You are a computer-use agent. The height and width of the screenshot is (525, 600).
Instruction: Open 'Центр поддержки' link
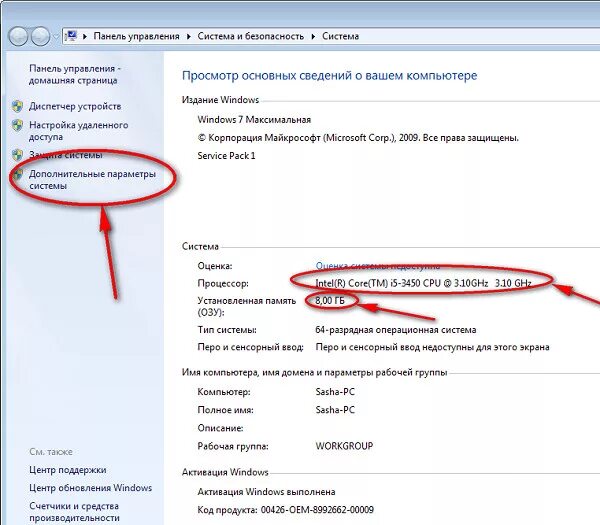(x=68, y=470)
